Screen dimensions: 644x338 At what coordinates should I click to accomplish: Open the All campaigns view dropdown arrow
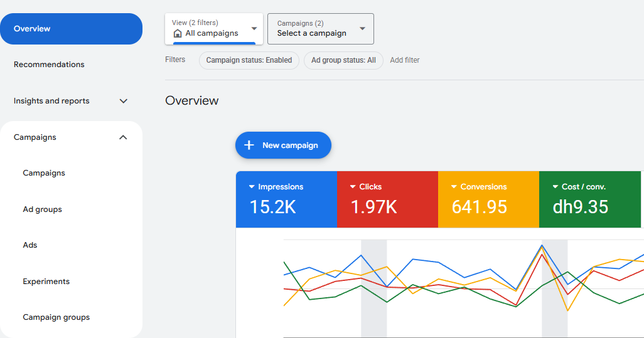coord(254,29)
